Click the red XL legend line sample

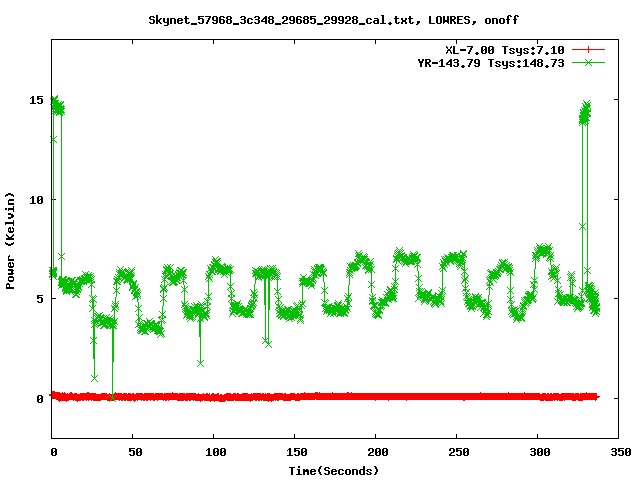click(x=588, y=50)
